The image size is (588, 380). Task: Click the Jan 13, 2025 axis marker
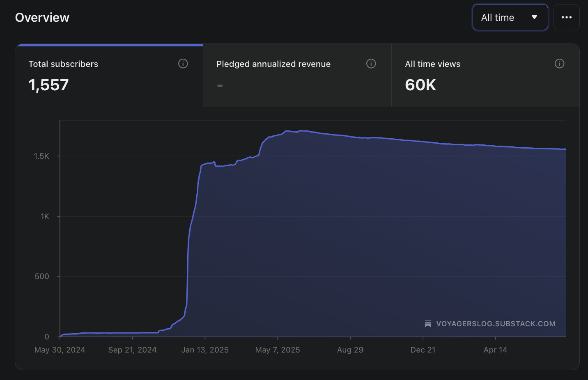205,350
